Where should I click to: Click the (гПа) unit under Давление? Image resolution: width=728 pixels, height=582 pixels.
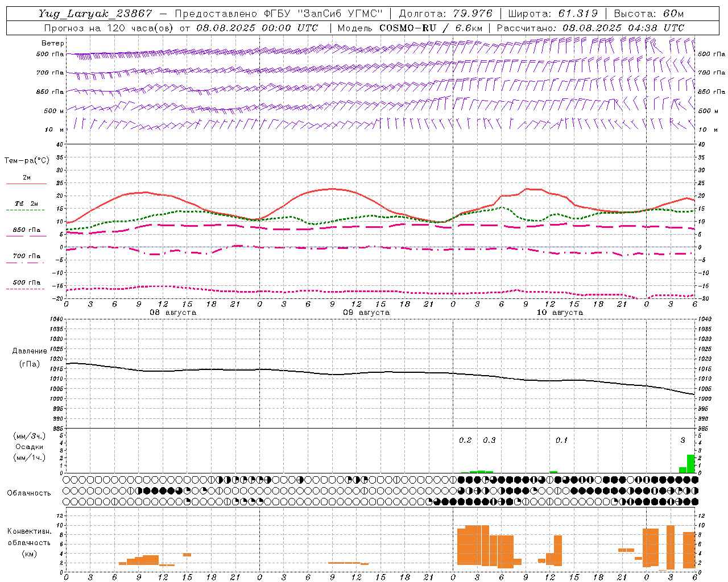30,364
